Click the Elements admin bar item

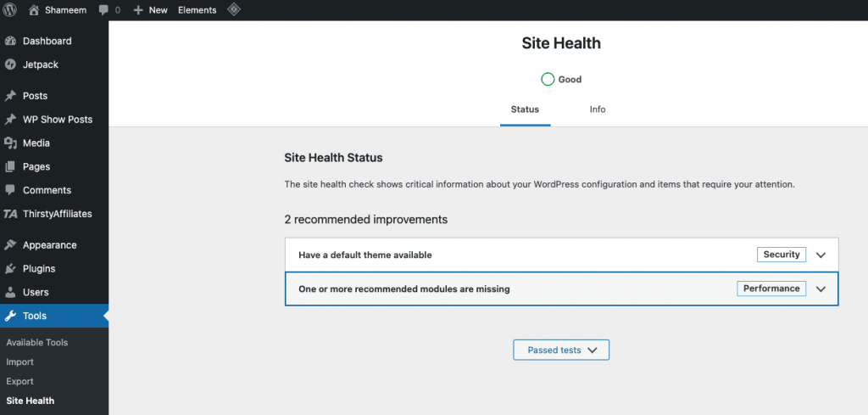197,10
